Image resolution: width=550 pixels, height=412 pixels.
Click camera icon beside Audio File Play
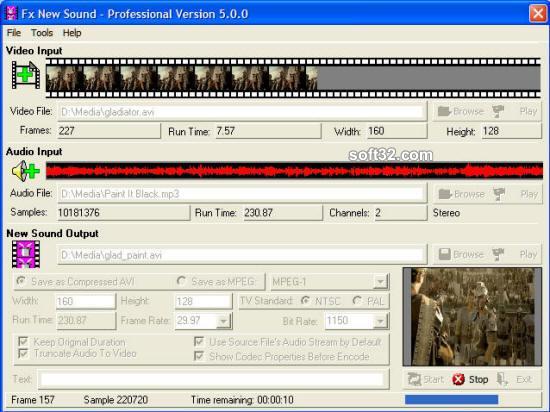(x=499, y=194)
